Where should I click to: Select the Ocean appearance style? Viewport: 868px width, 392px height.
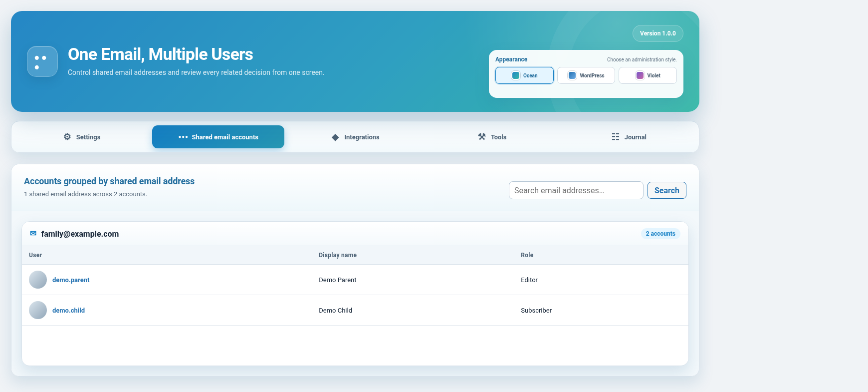point(524,75)
